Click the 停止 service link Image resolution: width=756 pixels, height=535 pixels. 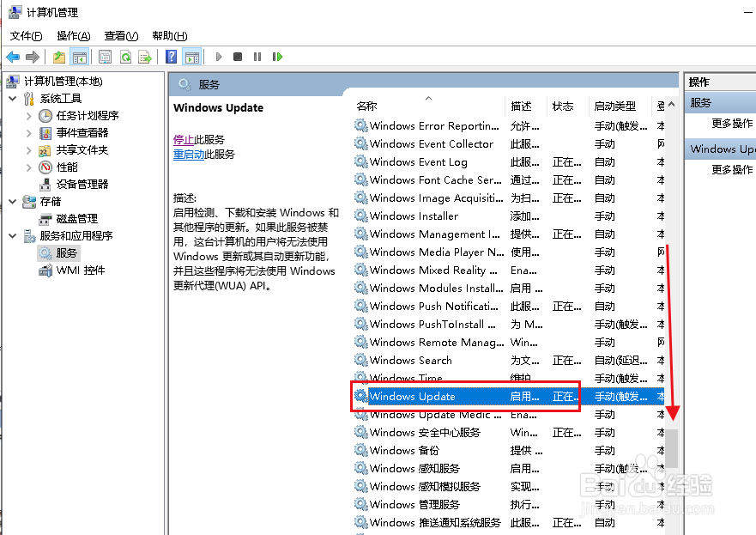pos(184,140)
